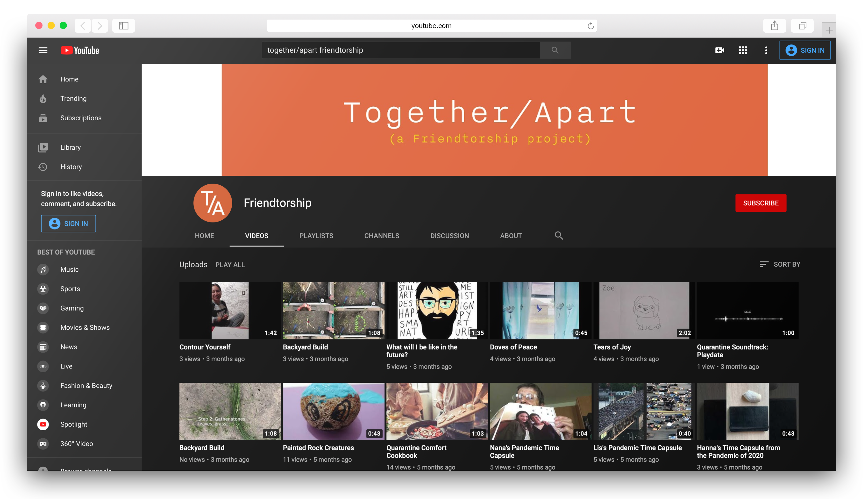The width and height of the screenshot is (868, 499).
Task: Open the Contour Yourself video thumbnail
Action: [230, 311]
